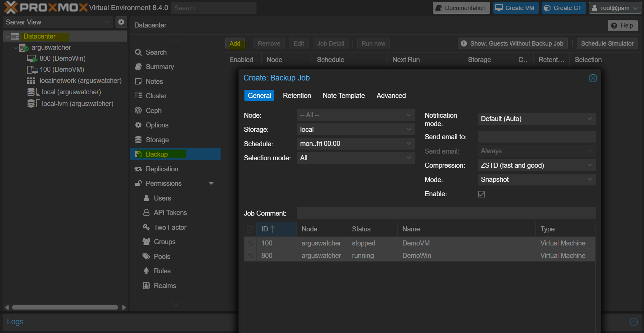Click the local storage database icon
The width and height of the screenshot is (644, 333).
pos(31,92)
